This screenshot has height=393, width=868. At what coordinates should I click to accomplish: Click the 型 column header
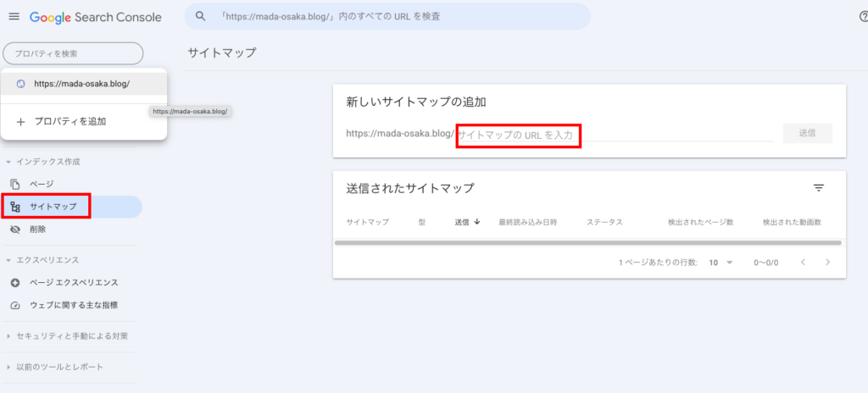pos(422,222)
